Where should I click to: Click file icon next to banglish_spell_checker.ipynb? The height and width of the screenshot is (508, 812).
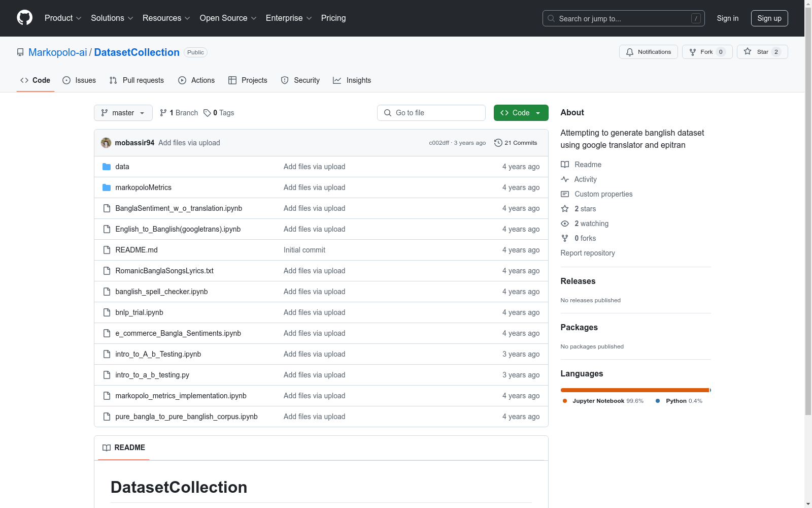point(107,292)
